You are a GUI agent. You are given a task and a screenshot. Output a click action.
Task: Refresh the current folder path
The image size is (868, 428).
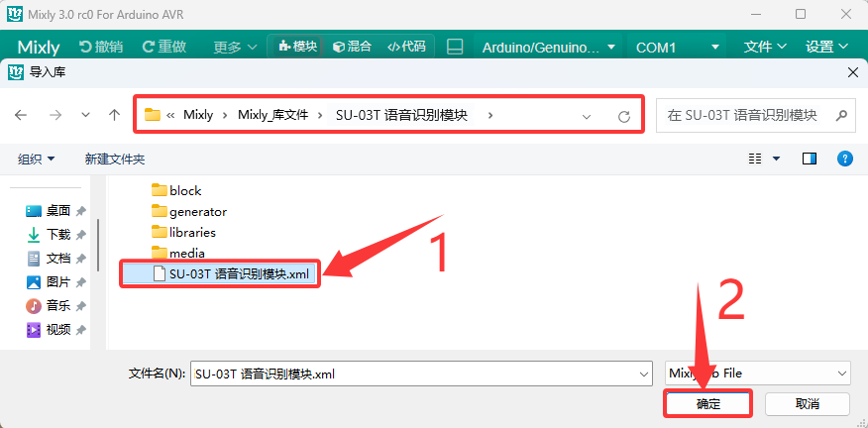pyautogui.click(x=624, y=116)
